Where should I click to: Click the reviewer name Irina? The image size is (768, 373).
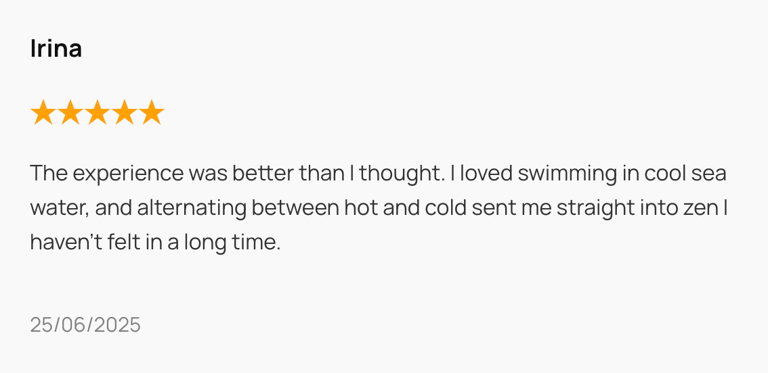coord(56,48)
